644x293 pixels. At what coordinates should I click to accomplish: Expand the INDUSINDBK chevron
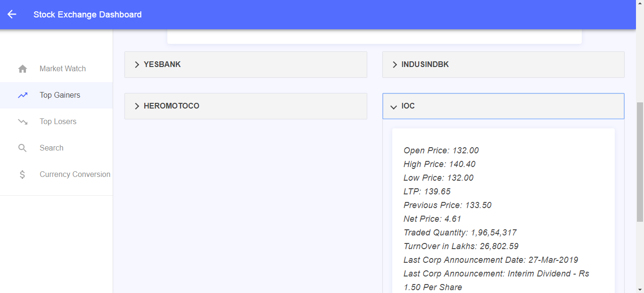tap(395, 65)
